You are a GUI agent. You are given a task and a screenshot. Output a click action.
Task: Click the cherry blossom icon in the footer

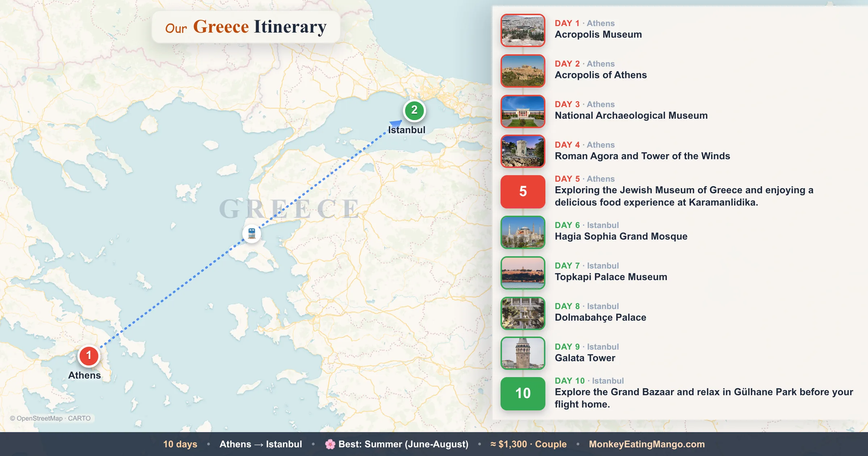(x=330, y=444)
